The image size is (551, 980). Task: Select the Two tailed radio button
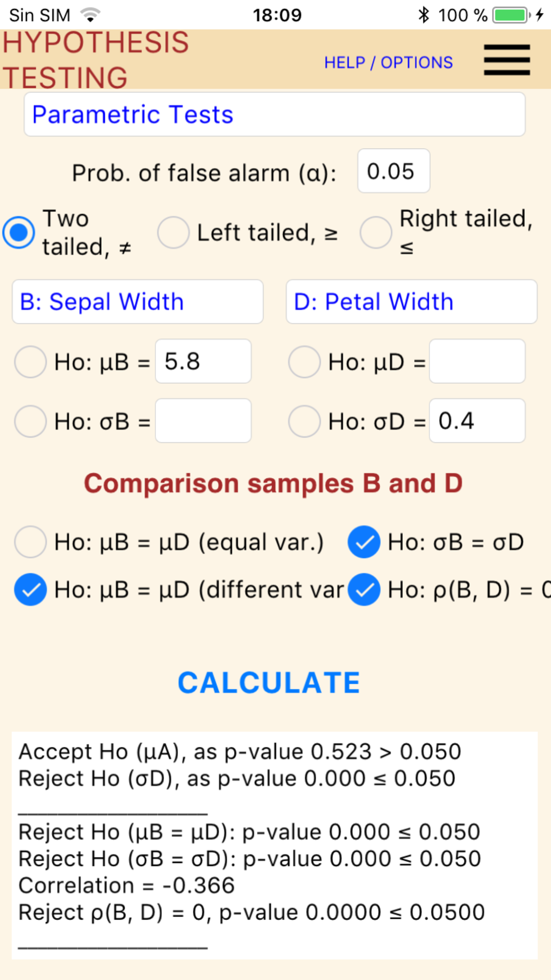pos(19,232)
